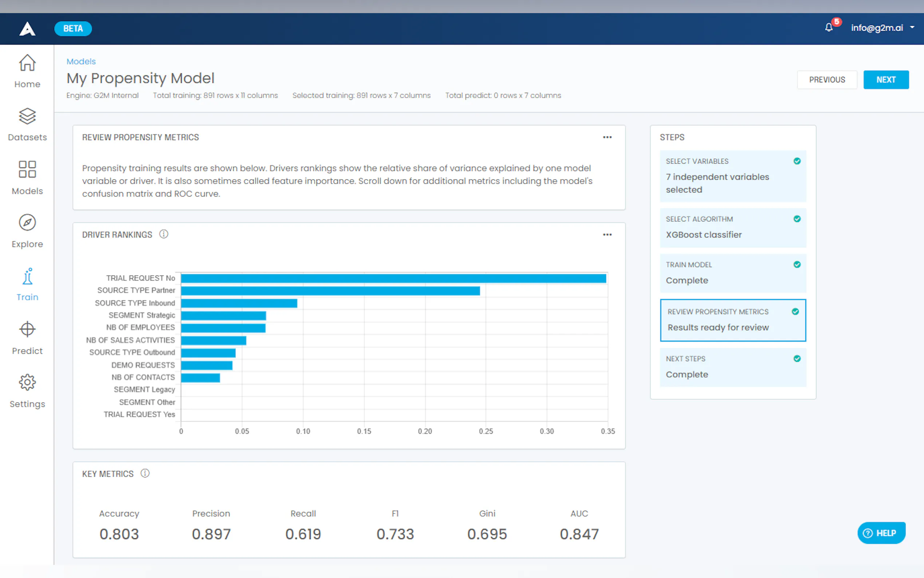Open the Models section via its sidebar icon
This screenshot has height=578, width=924.
tap(27, 169)
